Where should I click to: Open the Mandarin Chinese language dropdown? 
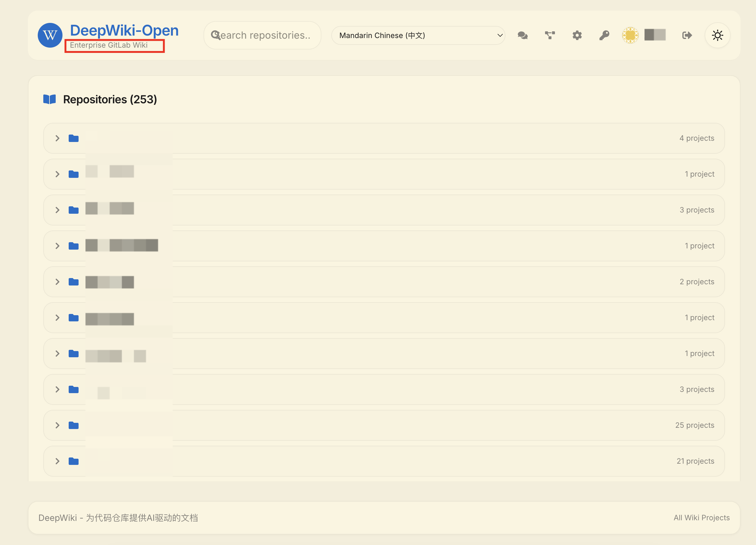418,35
